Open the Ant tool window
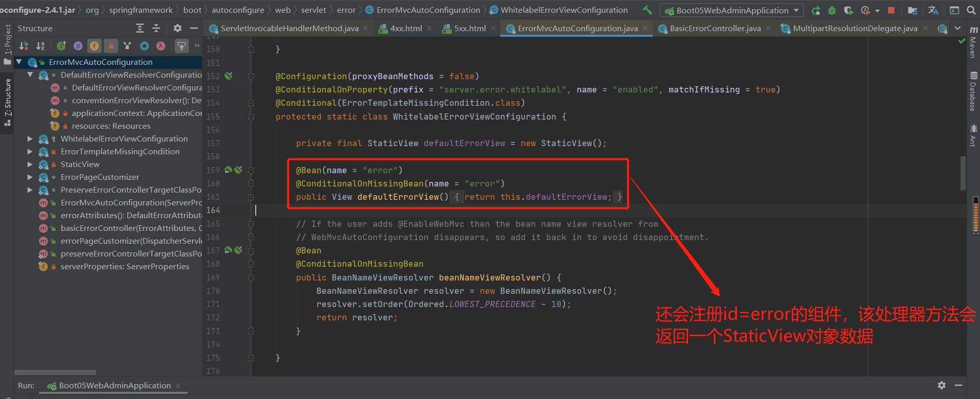Image resolution: width=980 pixels, height=399 pixels. (973, 135)
